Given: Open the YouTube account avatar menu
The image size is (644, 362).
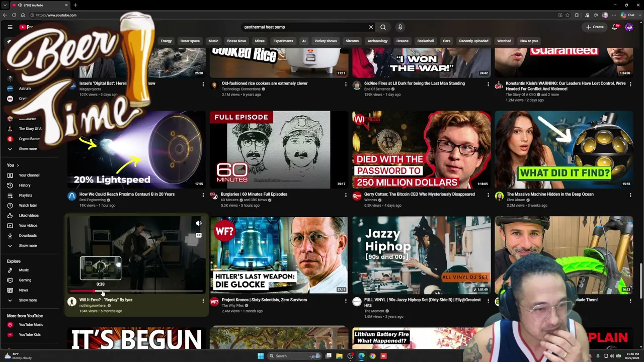Looking at the screenshot, I should click(629, 27).
